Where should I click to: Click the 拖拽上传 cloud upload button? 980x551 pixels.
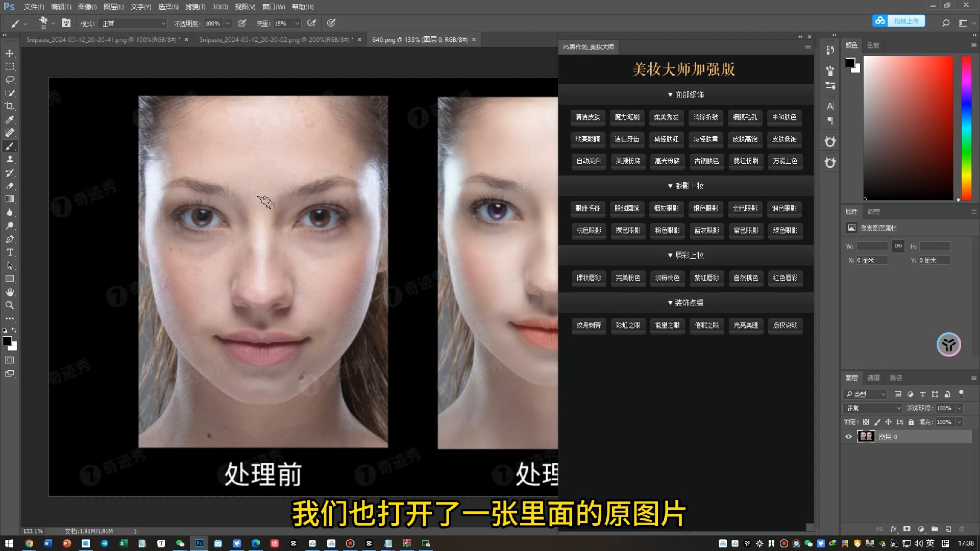[899, 21]
